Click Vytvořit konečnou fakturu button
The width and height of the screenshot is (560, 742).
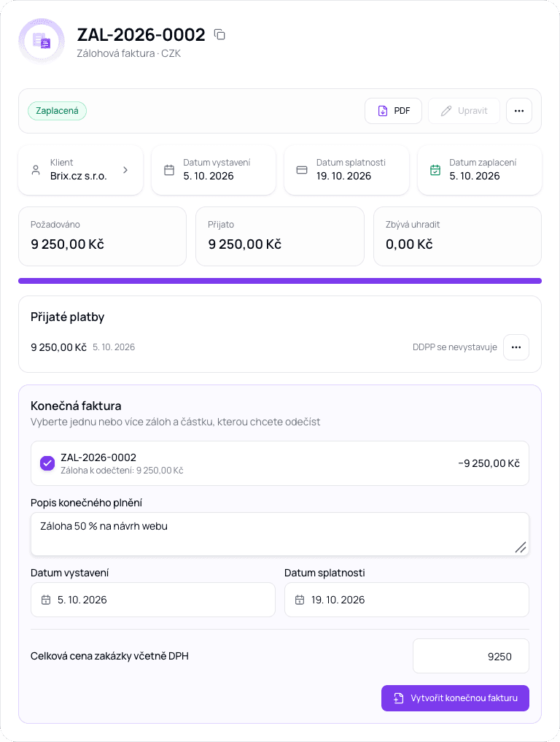[x=455, y=698]
